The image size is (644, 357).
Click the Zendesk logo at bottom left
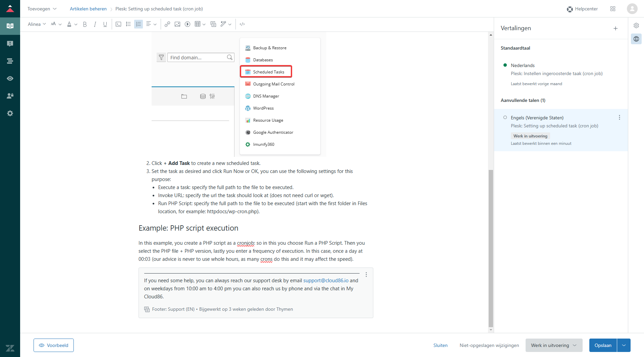[x=10, y=348]
